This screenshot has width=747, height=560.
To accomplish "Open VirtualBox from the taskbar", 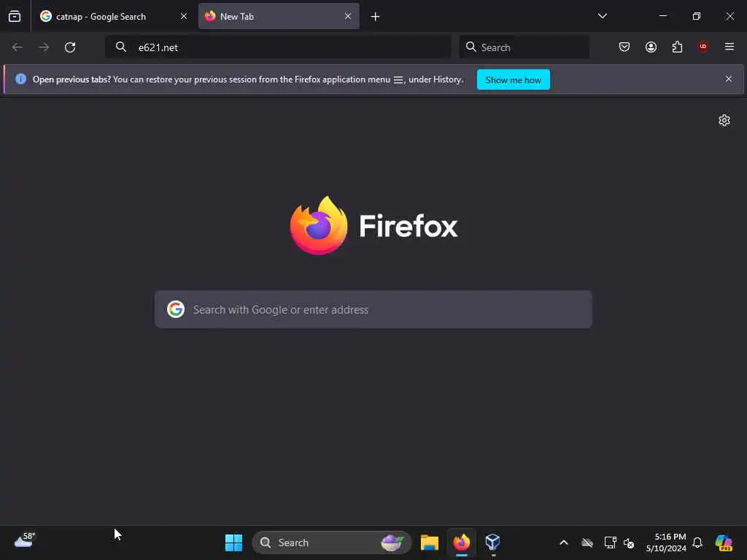I will click(492, 542).
